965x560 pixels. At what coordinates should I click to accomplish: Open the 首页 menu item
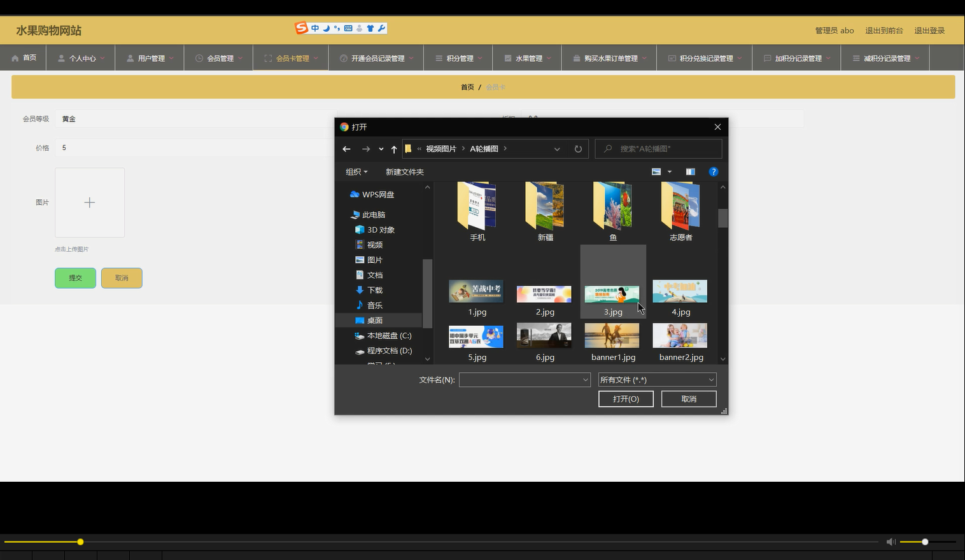(x=24, y=58)
